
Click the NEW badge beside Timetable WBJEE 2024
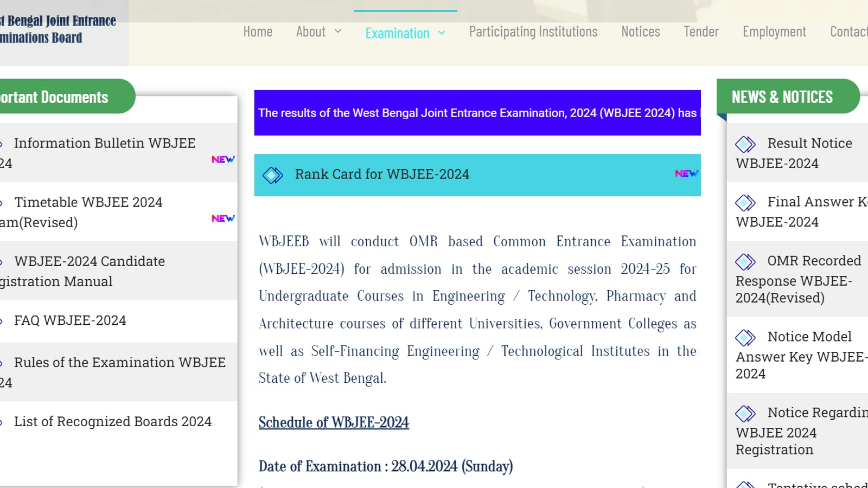tap(223, 219)
